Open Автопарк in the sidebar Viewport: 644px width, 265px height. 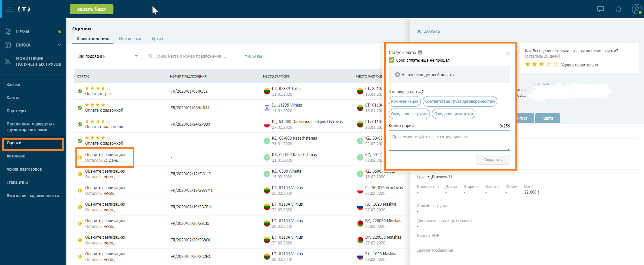point(16,156)
